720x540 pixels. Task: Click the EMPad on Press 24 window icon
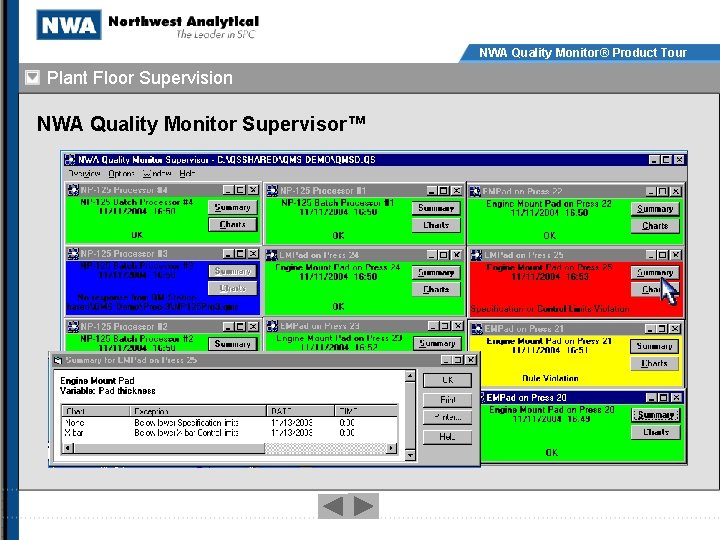272,255
